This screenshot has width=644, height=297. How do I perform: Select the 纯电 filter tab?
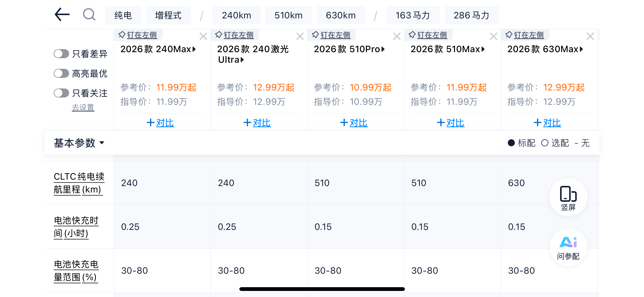tap(123, 15)
